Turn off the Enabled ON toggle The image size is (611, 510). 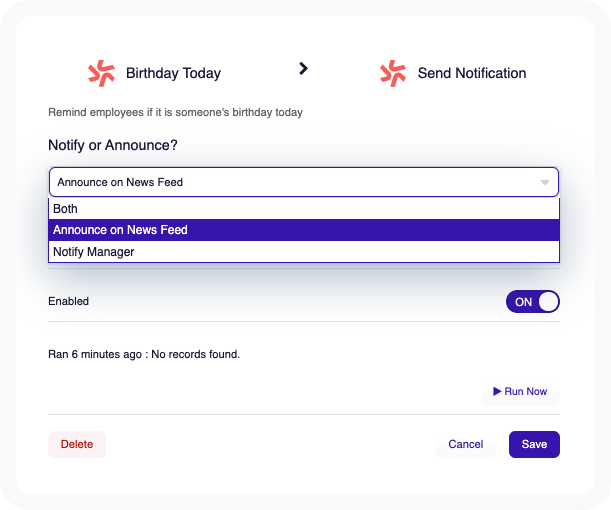[533, 302]
